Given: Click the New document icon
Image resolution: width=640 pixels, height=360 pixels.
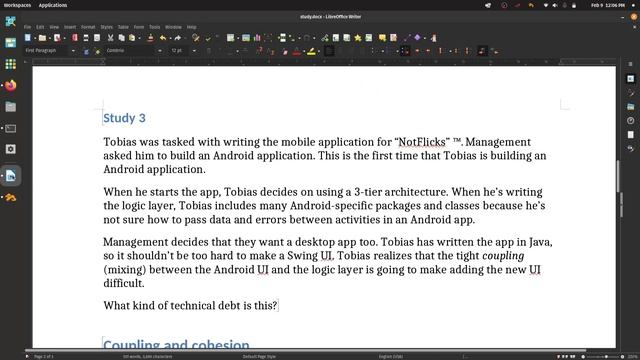Looking at the screenshot, I should [x=28, y=38].
